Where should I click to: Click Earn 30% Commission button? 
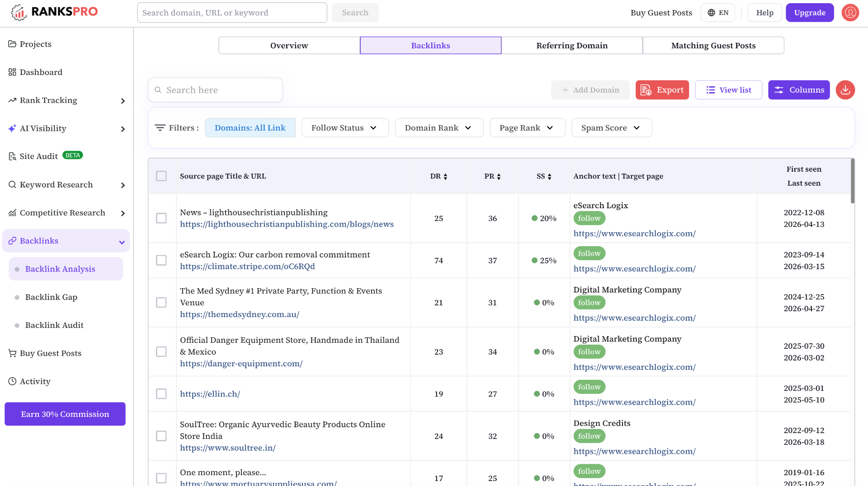pyautogui.click(x=65, y=414)
